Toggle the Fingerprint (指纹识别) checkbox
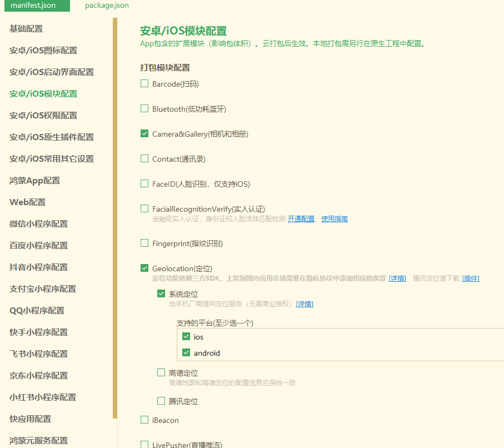This screenshot has height=448, width=504. pos(144,243)
